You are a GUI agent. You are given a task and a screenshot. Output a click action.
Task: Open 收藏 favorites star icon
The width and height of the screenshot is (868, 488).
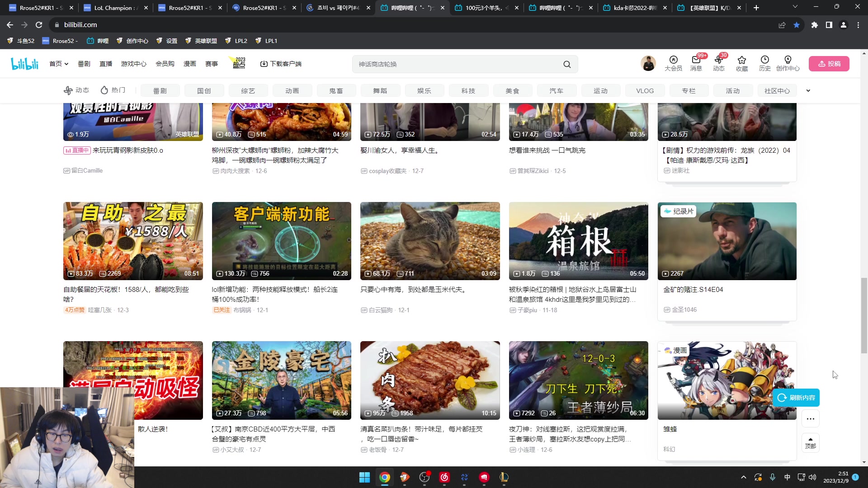742,63
